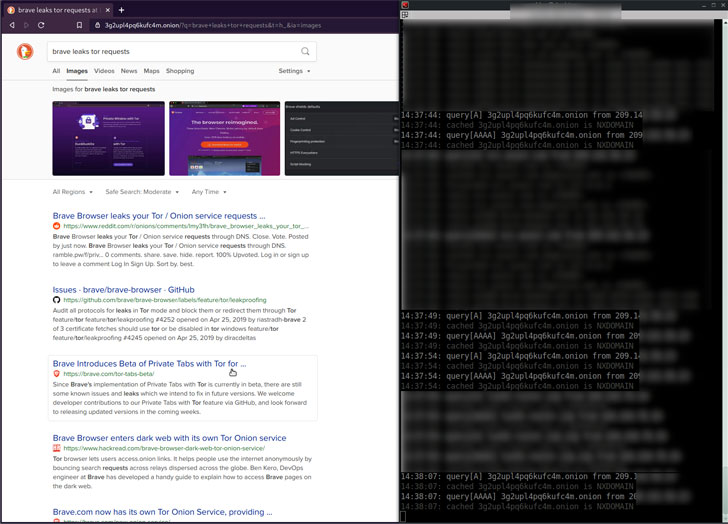Viewport: 728px width, 524px height.
Task: Close the 'brave leaks tor requests' tab
Action: coord(107,8)
